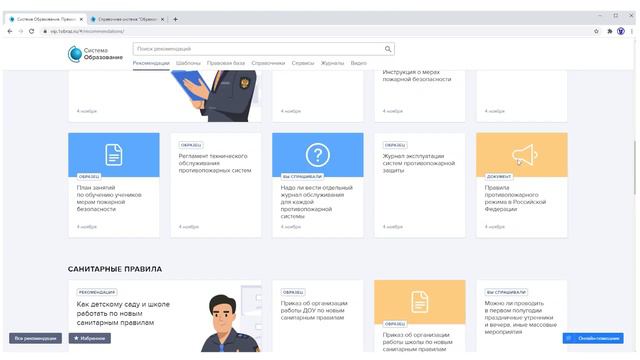Open the Правовая база menu tab
The height and width of the screenshot is (360, 640).
[226, 63]
